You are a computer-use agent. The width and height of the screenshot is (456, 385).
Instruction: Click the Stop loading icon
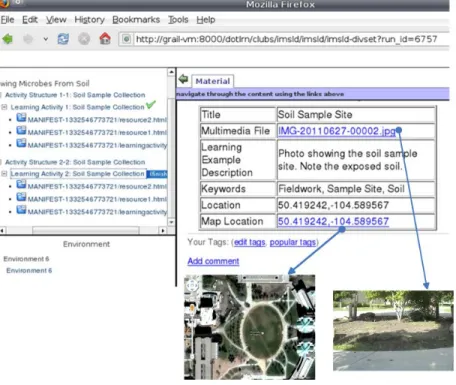pos(84,39)
